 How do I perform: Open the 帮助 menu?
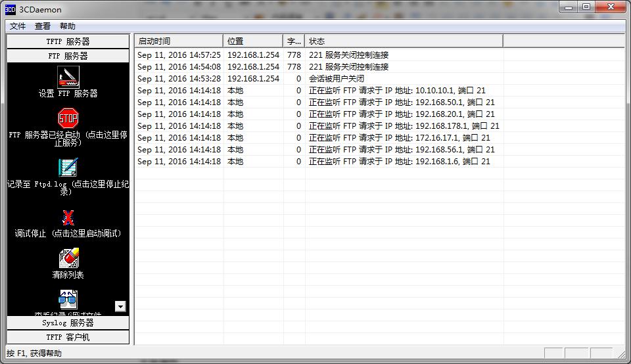68,26
